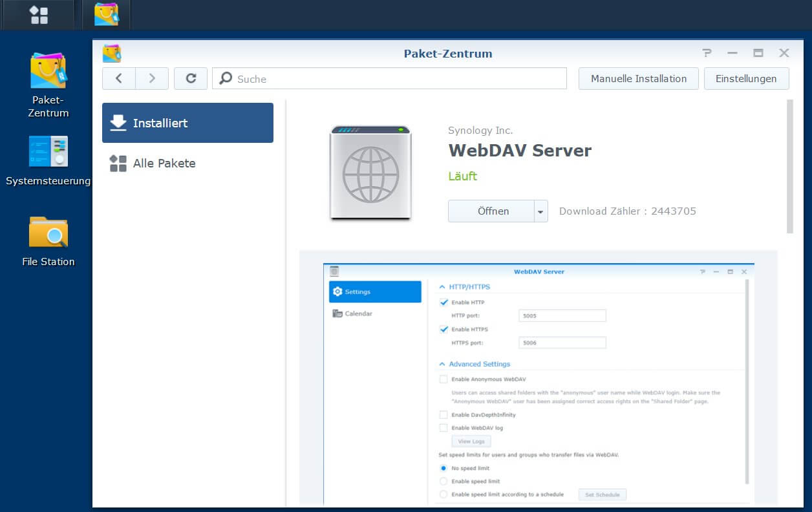Close the Paket-Zentrum window
Viewport: 812px width, 512px height.
784,54
